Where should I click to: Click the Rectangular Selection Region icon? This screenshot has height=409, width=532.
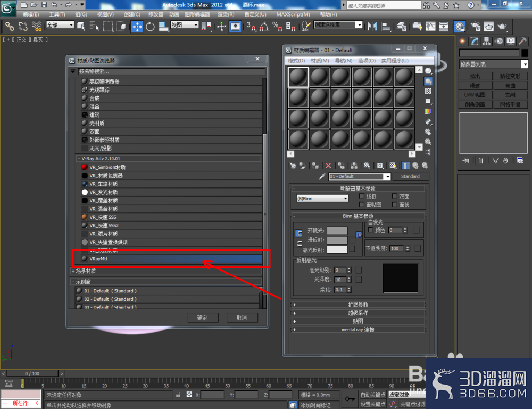(x=108, y=27)
